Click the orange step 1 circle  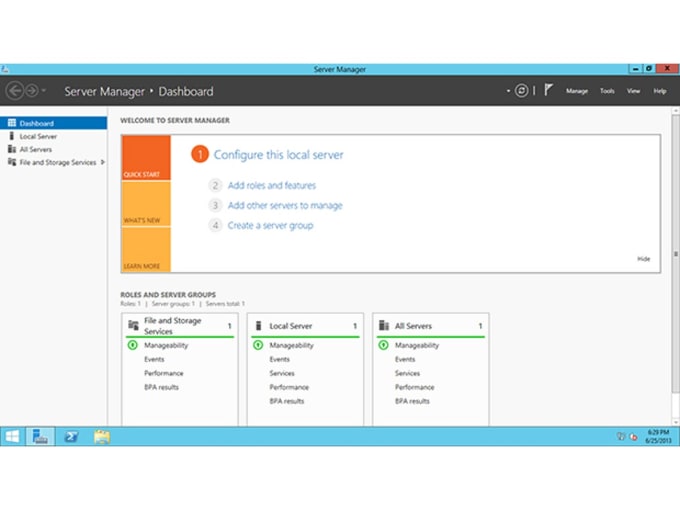[199, 154]
